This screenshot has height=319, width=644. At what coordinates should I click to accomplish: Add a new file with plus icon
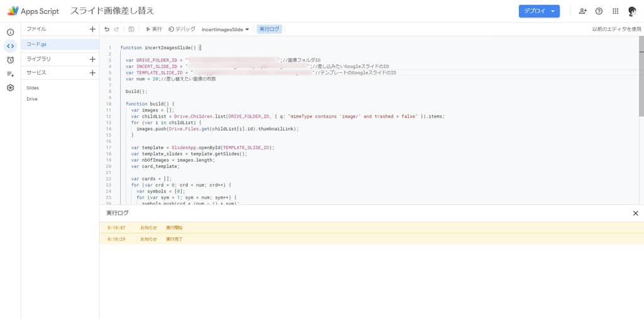(x=92, y=29)
